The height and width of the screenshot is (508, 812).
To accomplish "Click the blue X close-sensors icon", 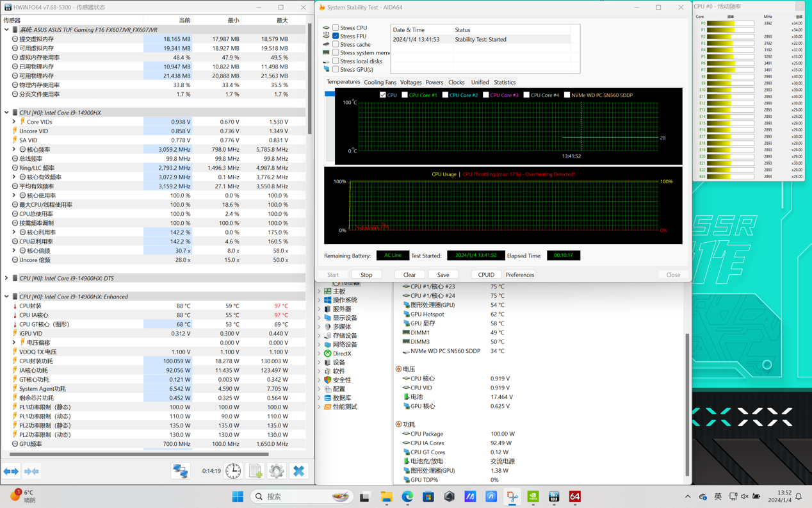I will [298, 471].
